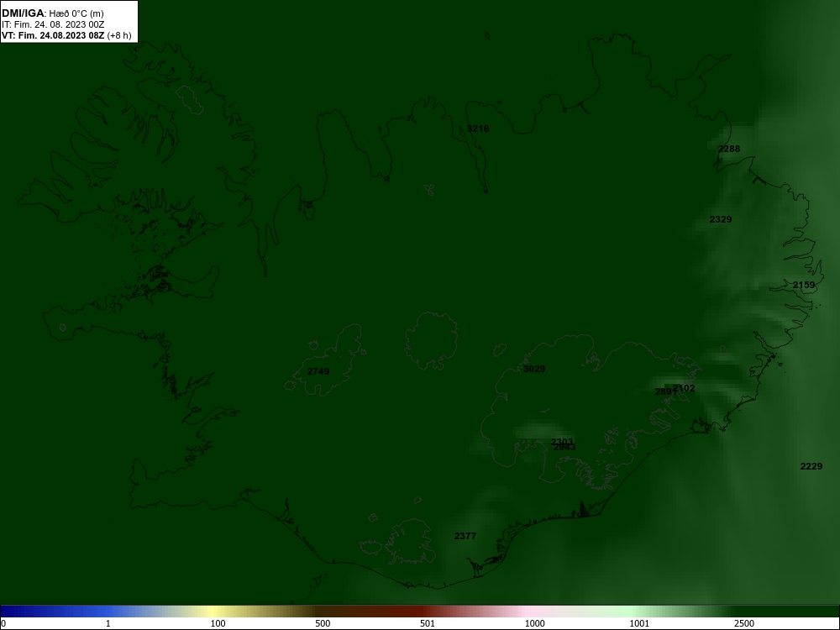Click the 2102 value on the map

(684, 388)
